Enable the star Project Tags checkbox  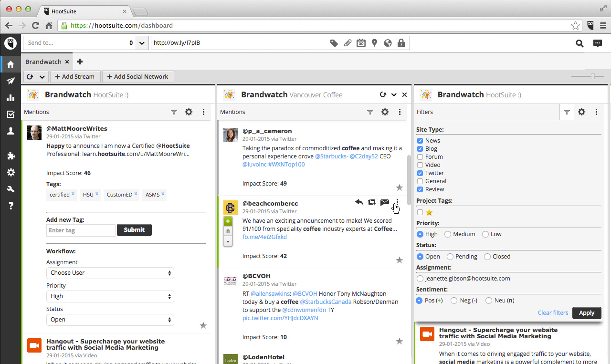420,212
